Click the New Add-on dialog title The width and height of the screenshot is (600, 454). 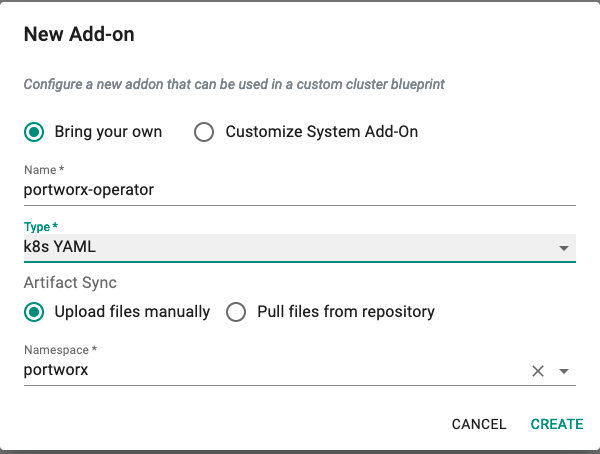[79, 34]
